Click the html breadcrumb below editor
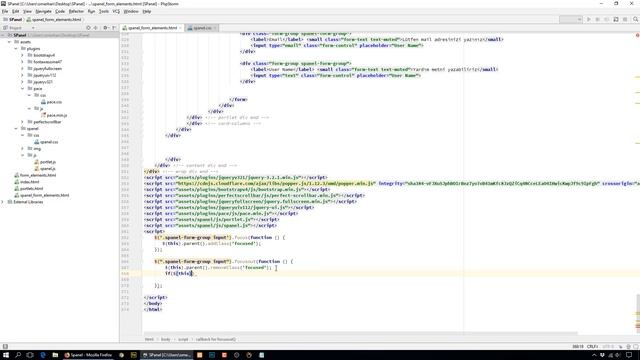 pyautogui.click(x=149, y=339)
